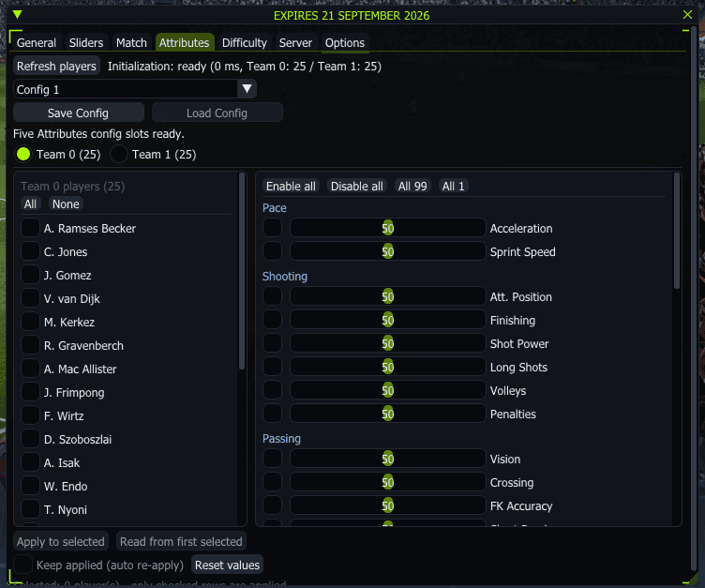This screenshot has width=705, height=588.
Task: Close the overlay with the X icon
Action: (x=687, y=14)
